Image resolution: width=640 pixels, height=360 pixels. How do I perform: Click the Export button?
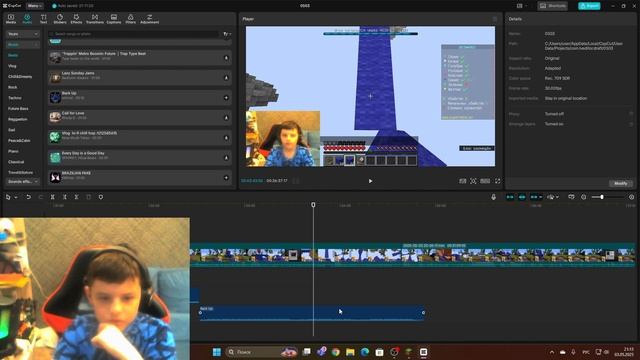coord(589,6)
